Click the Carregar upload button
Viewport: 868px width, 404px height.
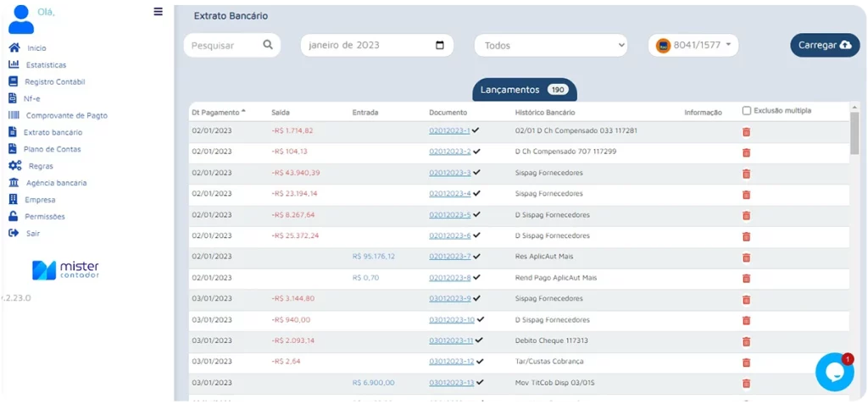click(x=824, y=46)
